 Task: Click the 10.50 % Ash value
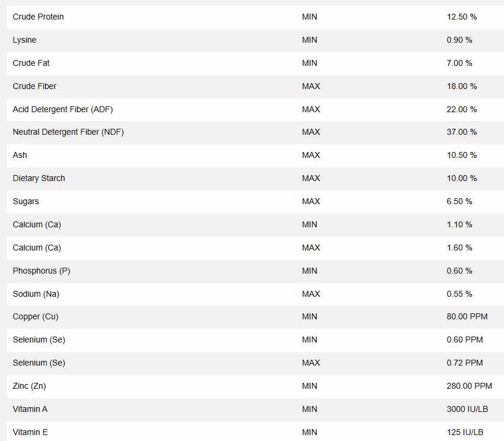pos(461,155)
